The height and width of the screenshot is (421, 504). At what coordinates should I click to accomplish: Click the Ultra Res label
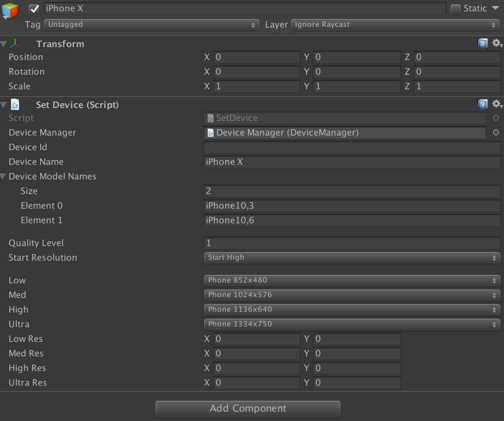[28, 383]
